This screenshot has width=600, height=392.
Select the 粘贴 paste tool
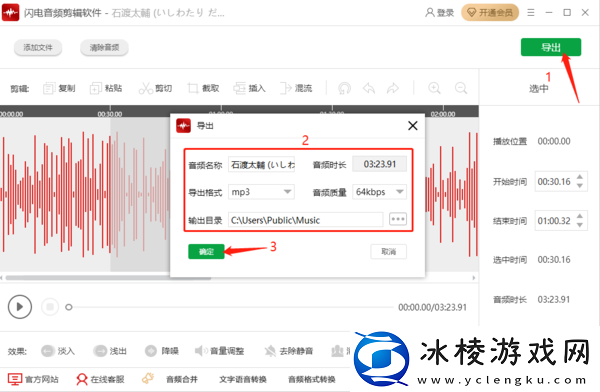pyautogui.click(x=106, y=88)
